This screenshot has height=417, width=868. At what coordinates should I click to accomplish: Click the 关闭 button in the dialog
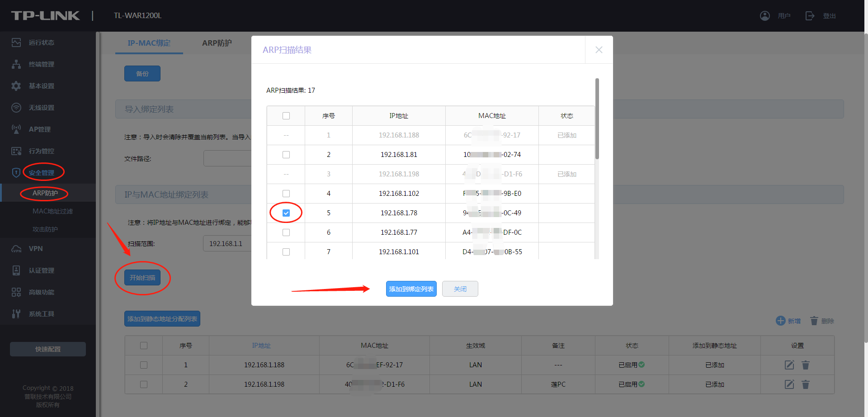pos(460,289)
